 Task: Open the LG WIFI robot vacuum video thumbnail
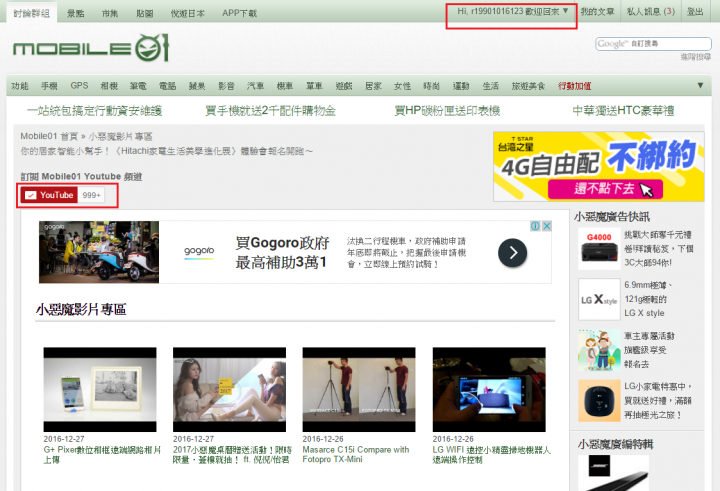(x=489, y=389)
